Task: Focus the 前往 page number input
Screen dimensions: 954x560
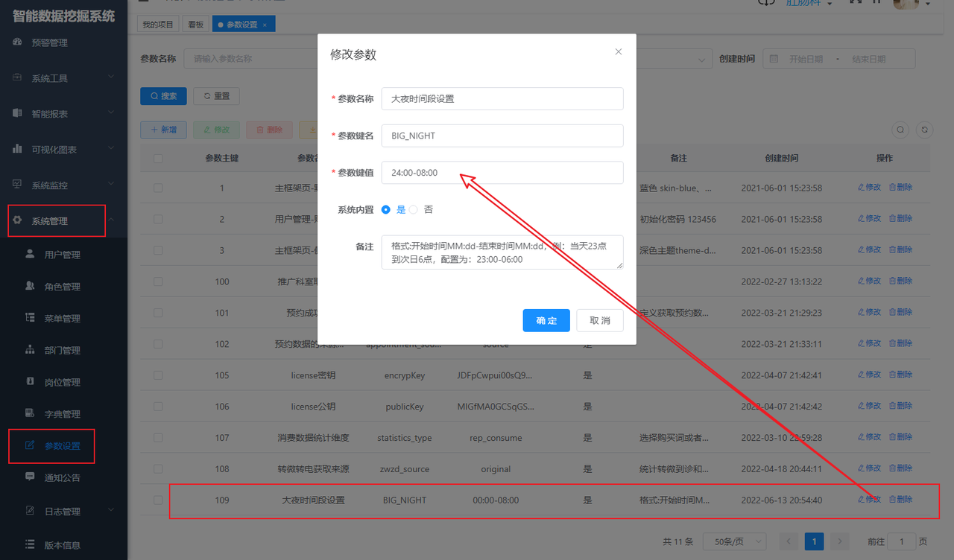Action: [x=902, y=542]
